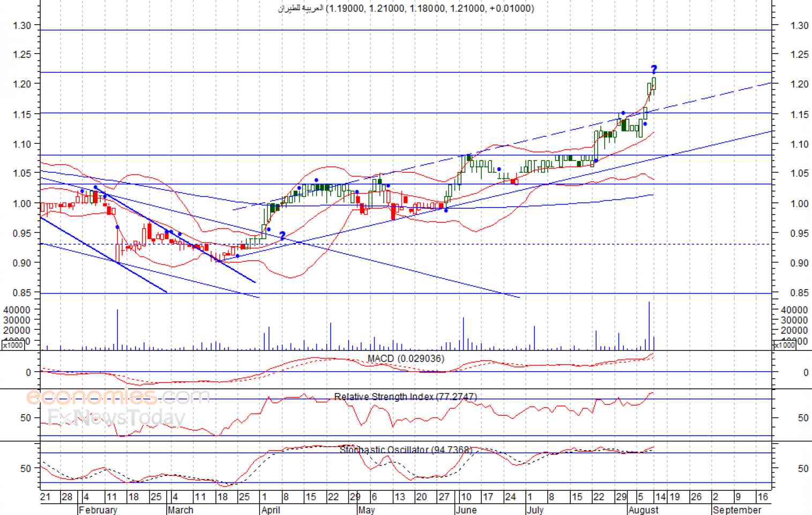Click the date label 13 on the time axis
This screenshot has height=515, width=812.
[x=400, y=497]
